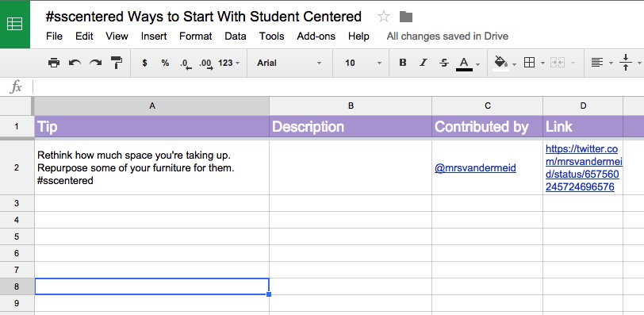Viewport: 644px width, 315px height.
Task: Select row 1 header
Action: pyautogui.click(x=17, y=126)
